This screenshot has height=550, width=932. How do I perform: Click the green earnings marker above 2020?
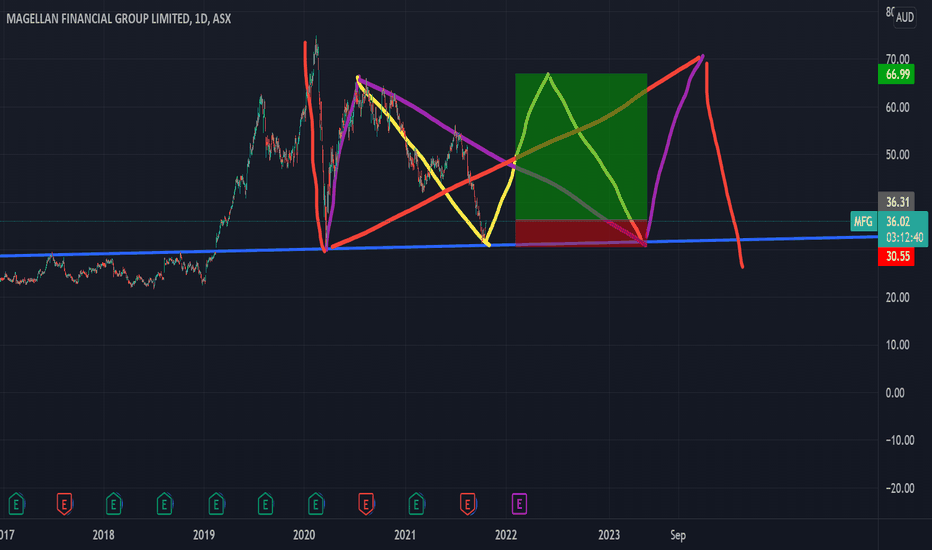(x=316, y=504)
